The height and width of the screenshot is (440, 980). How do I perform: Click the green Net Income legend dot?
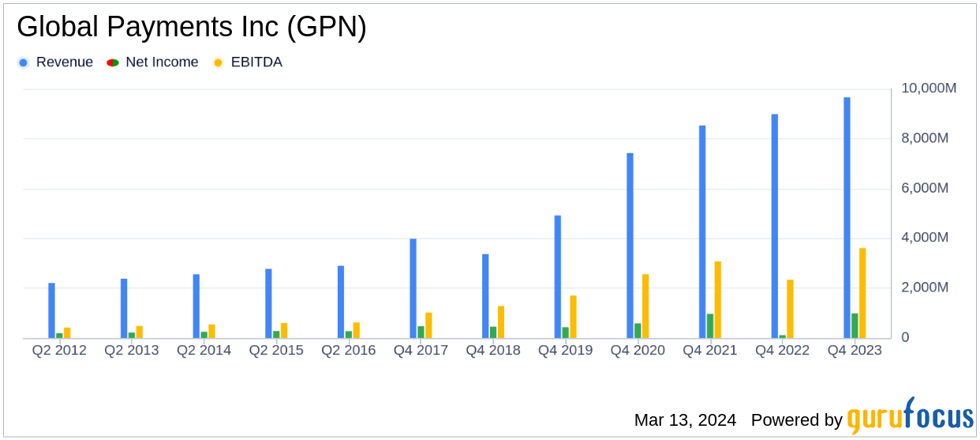[113, 62]
